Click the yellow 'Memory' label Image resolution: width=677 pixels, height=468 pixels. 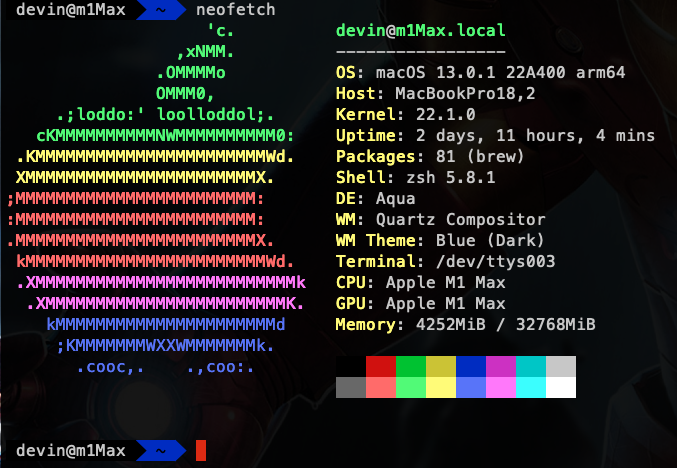point(366,324)
